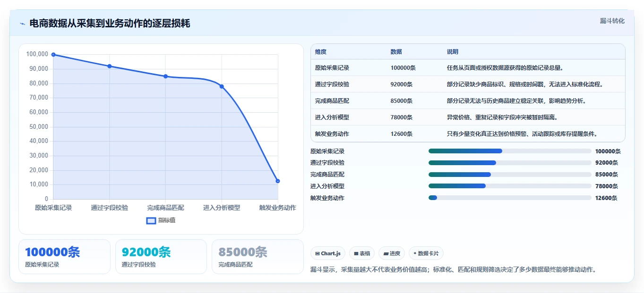The height and width of the screenshot is (293, 644).
Task: Select the 数据卡片 tag chip
Action: (x=426, y=253)
